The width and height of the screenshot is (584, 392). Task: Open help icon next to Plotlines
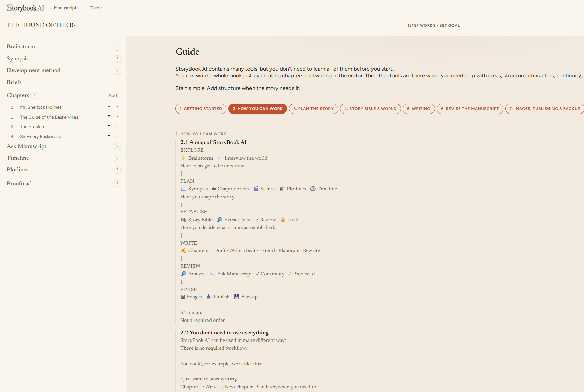pos(117,170)
